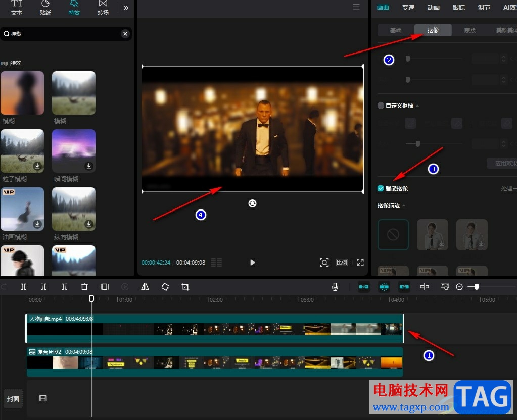This screenshot has width=517, height=420.
Task: Switch to the 动画 animation tab
Action: point(434,7)
